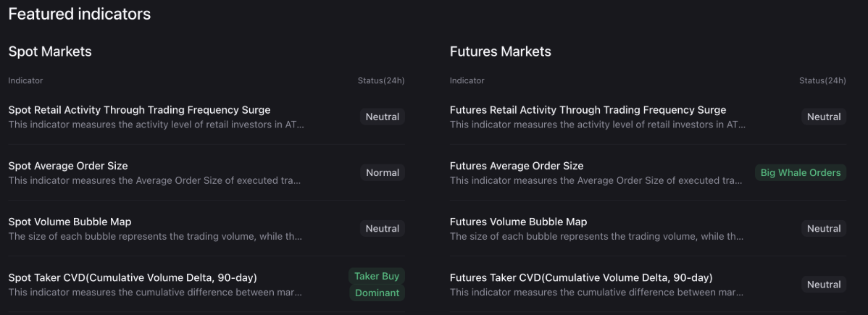
Task: Open Futures Retail Activity Through Trading Frequency Surge
Action: [588, 110]
